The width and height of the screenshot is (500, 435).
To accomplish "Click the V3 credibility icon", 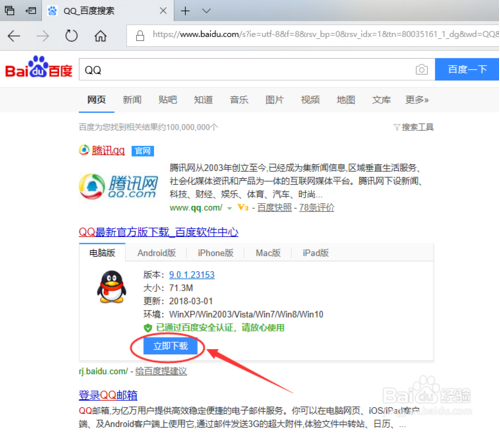I will coord(243,207).
